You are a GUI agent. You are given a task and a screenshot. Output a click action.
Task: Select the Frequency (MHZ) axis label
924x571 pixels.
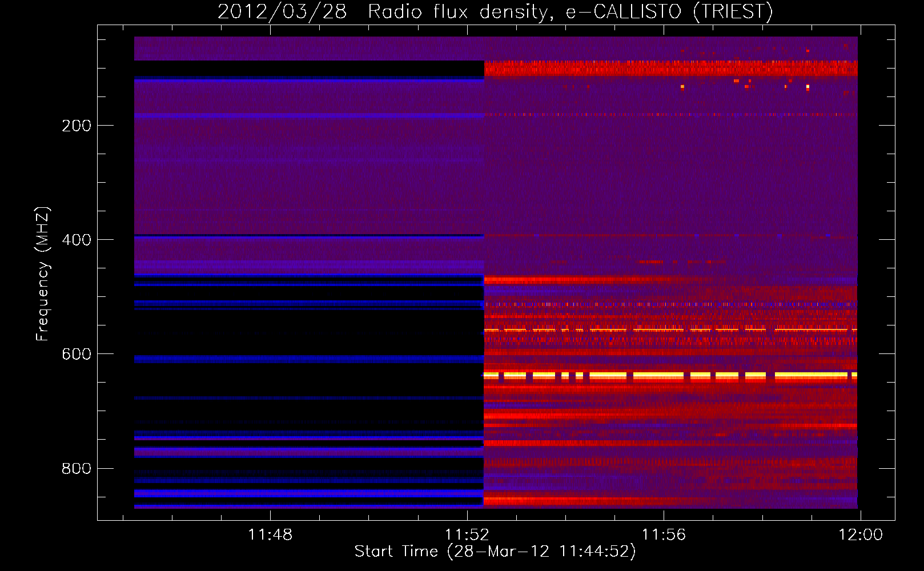42,274
